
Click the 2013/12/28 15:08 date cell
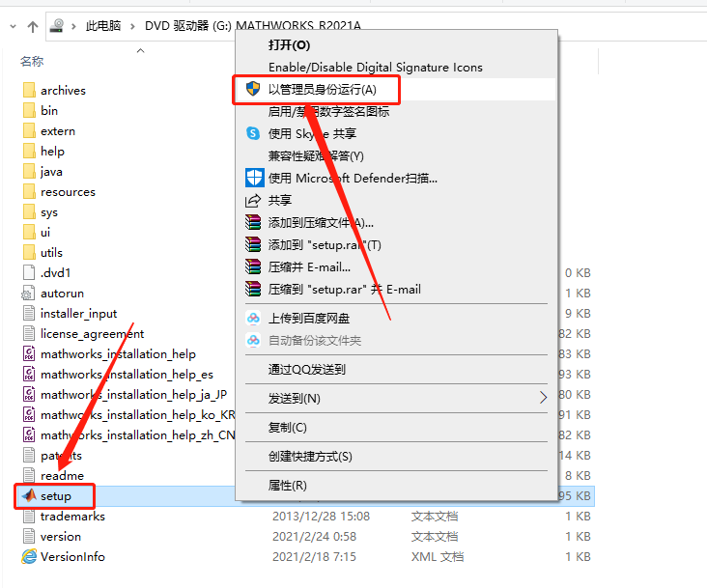coord(321,517)
